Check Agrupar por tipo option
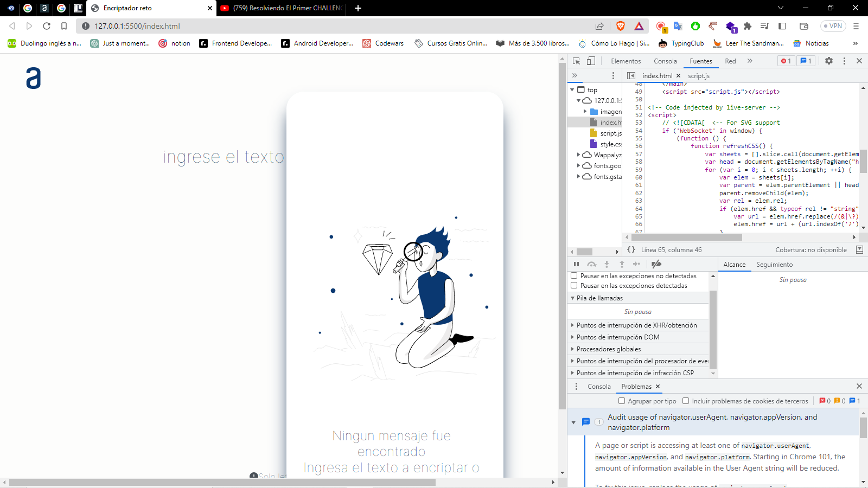The image size is (868, 488). point(622,401)
